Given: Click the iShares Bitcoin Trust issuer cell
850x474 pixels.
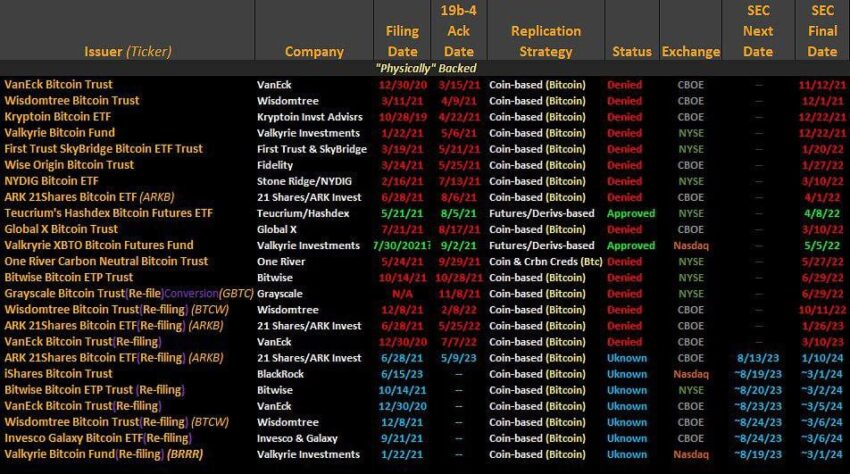Looking at the screenshot, I should pos(59,374).
